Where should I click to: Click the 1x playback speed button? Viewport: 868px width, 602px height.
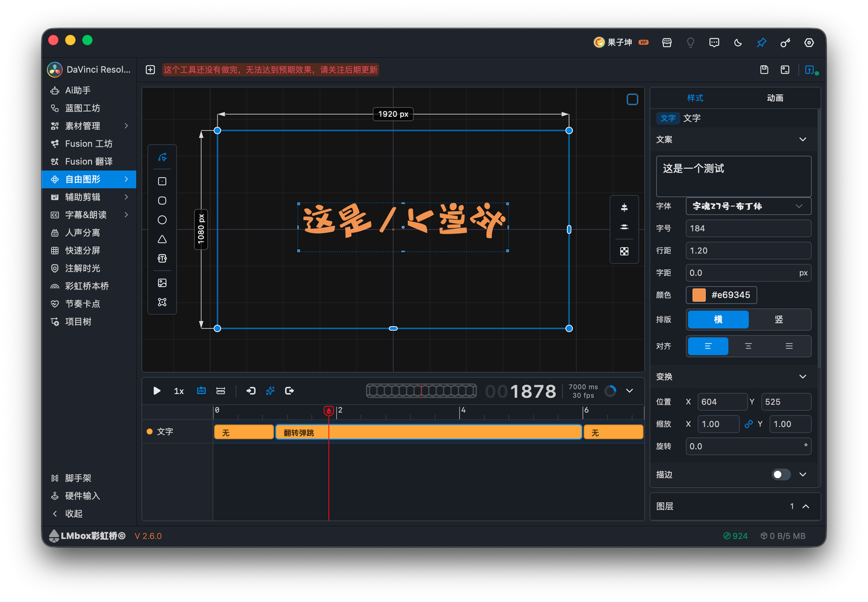[x=179, y=391]
